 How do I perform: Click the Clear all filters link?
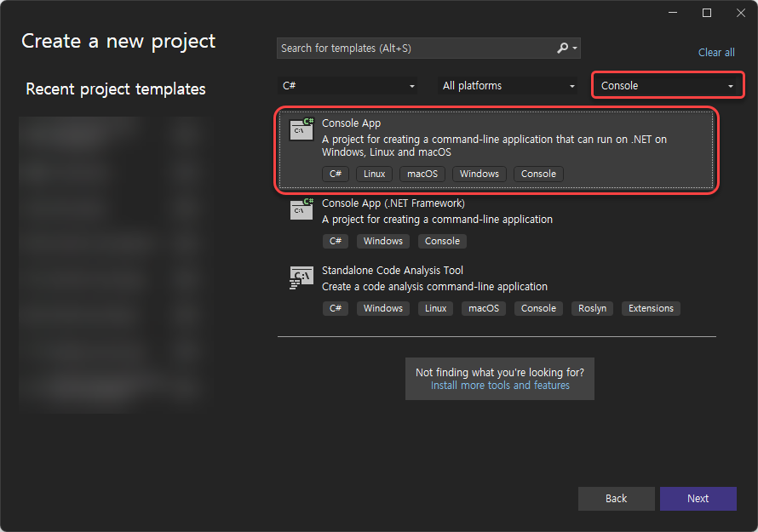716,53
